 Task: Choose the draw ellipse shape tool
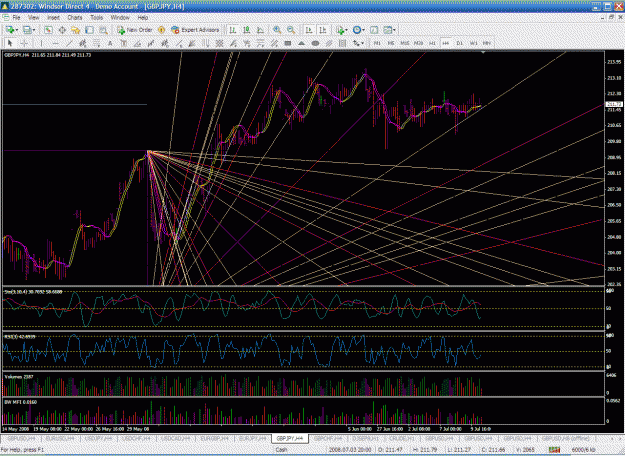click(315, 43)
